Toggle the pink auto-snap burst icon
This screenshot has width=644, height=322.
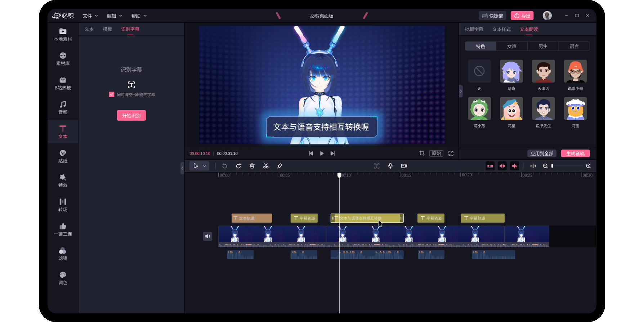[x=502, y=166]
